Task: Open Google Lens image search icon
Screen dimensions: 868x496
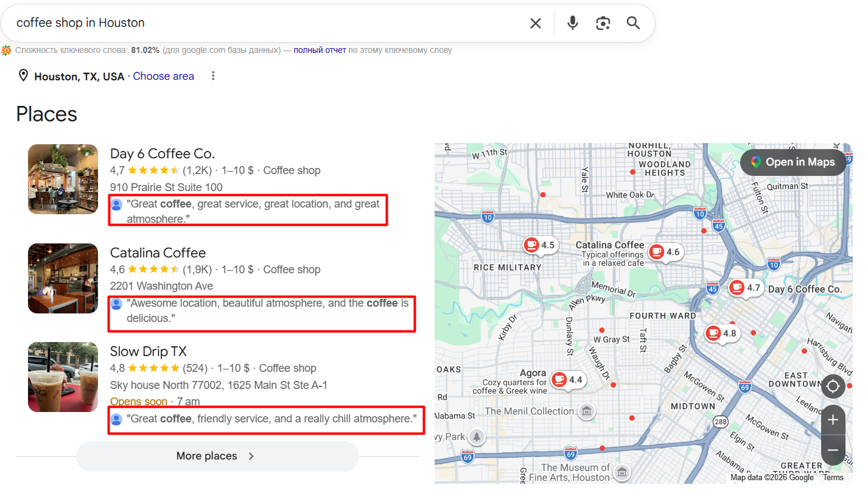Action: tap(603, 23)
